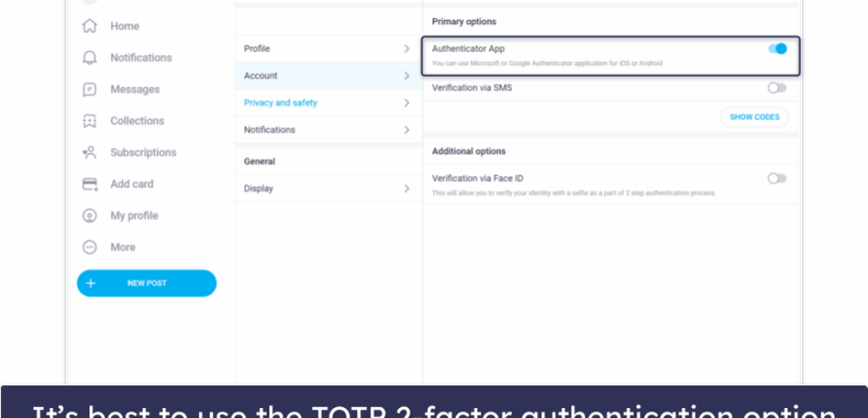This screenshot has width=868, height=418.
Task: Open the Subscriptions person icon
Action: tap(89, 152)
